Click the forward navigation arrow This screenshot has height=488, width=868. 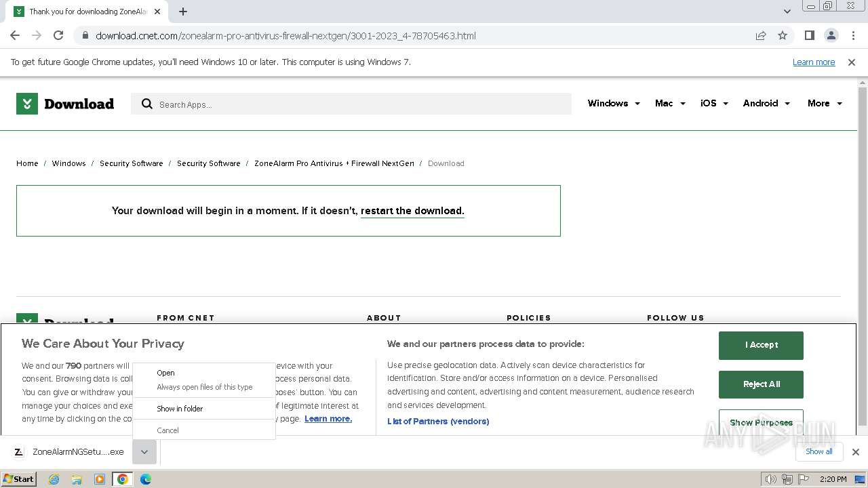tap(37, 35)
